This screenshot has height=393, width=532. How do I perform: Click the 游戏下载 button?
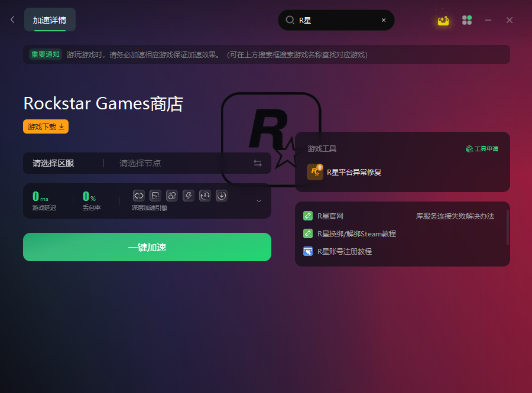point(46,126)
